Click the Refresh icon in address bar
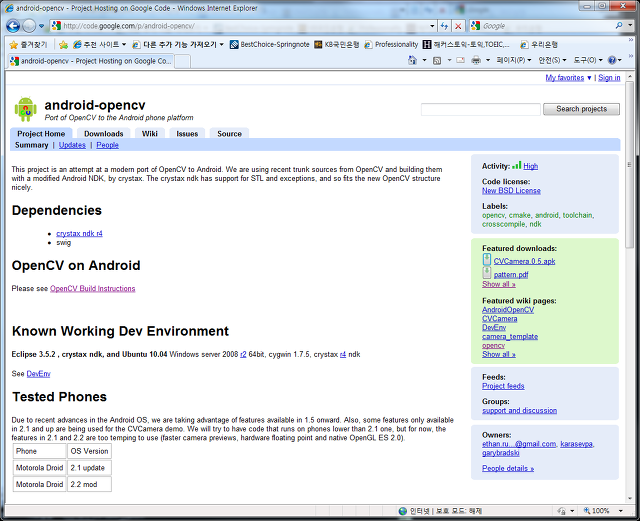The width and height of the screenshot is (640, 521). click(x=444, y=26)
